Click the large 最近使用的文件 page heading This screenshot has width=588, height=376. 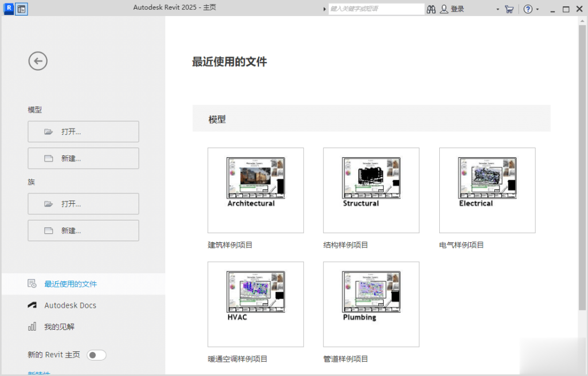tap(230, 61)
